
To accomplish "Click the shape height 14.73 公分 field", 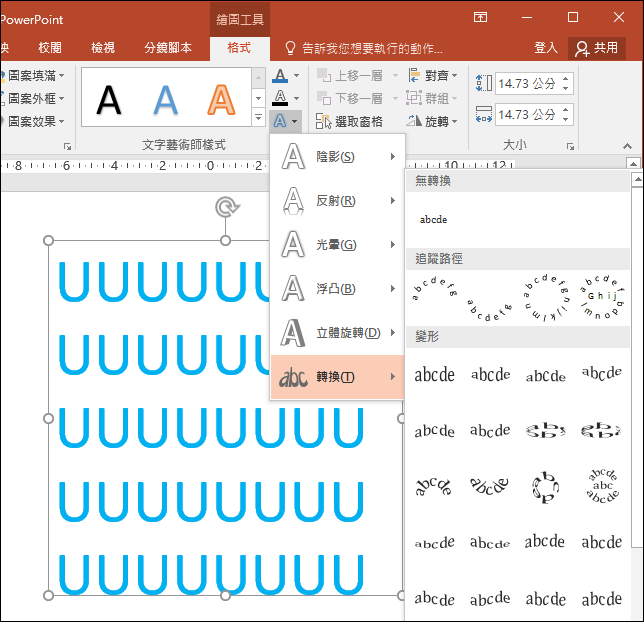I will (527, 83).
